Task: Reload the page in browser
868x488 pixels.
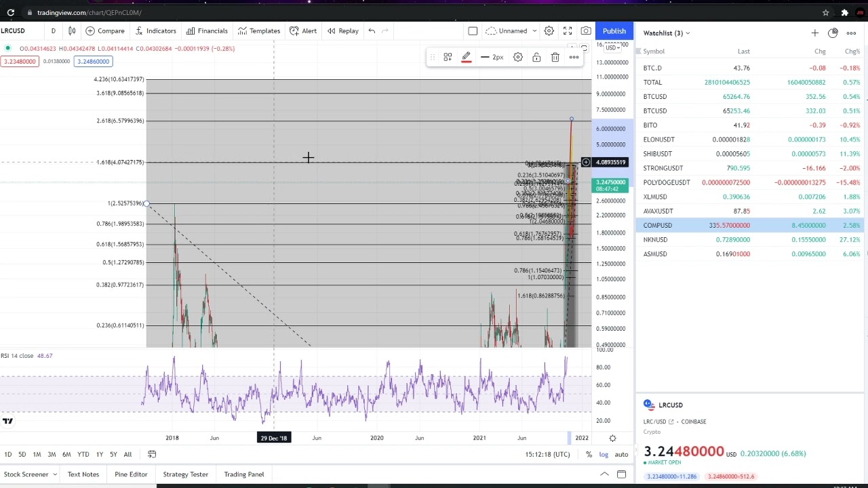Action: (11, 12)
